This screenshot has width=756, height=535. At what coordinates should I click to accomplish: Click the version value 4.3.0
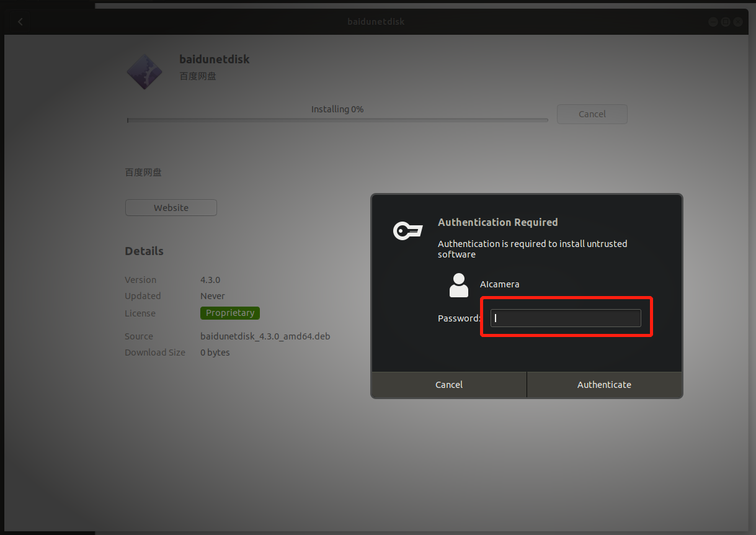[x=210, y=280]
